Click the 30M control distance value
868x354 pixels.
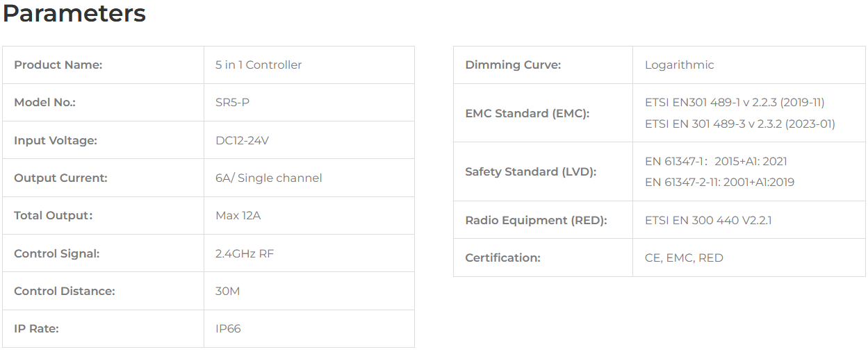[x=227, y=291]
